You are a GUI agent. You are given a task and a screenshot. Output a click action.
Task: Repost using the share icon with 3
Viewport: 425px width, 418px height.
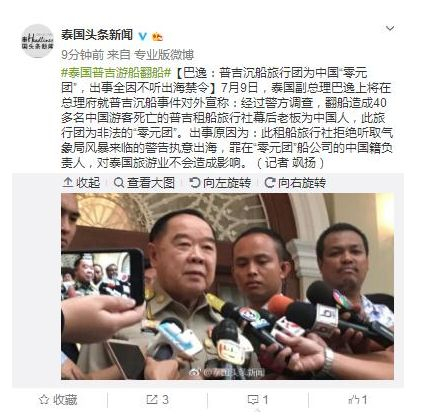[x=157, y=400]
